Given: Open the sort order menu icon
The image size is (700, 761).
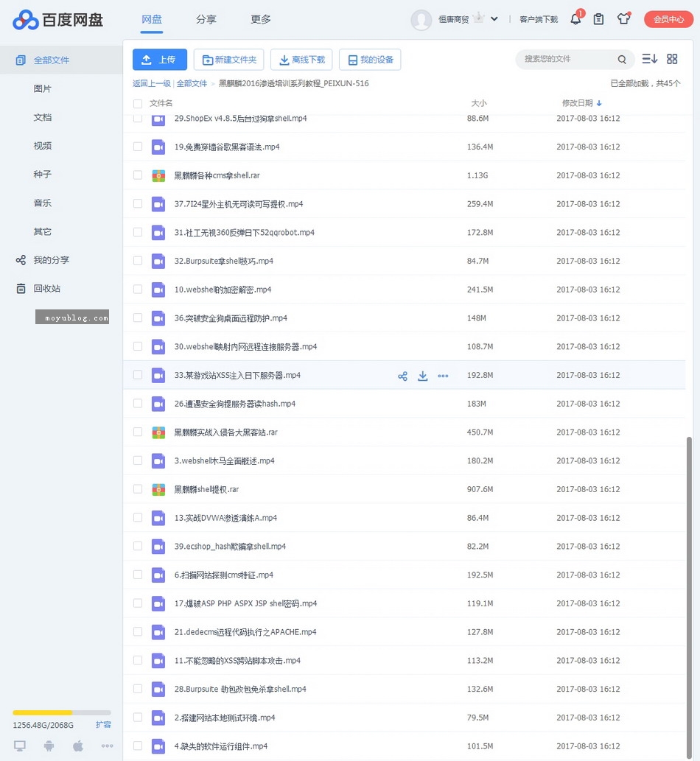Looking at the screenshot, I should [x=649, y=59].
